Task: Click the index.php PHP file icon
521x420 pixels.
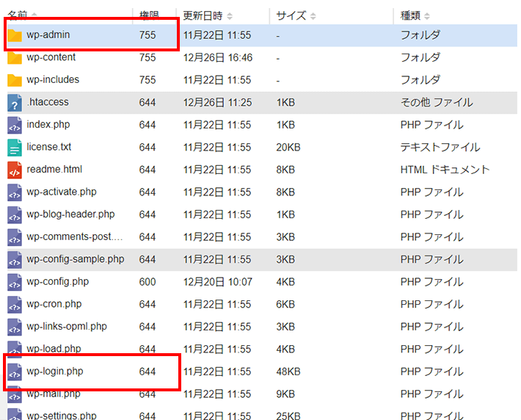Action: 15,125
